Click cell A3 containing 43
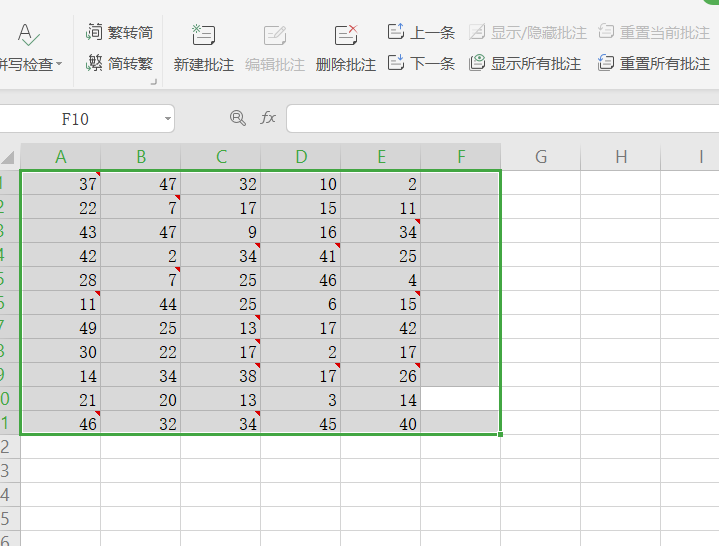Image resolution: width=719 pixels, height=546 pixels. pyautogui.click(x=61, y=231)
